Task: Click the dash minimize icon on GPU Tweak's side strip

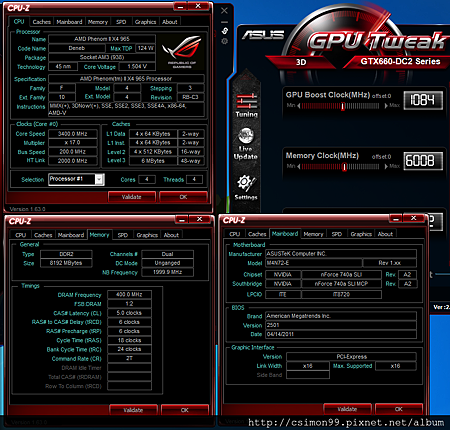Action: click(x=225, y=22)
